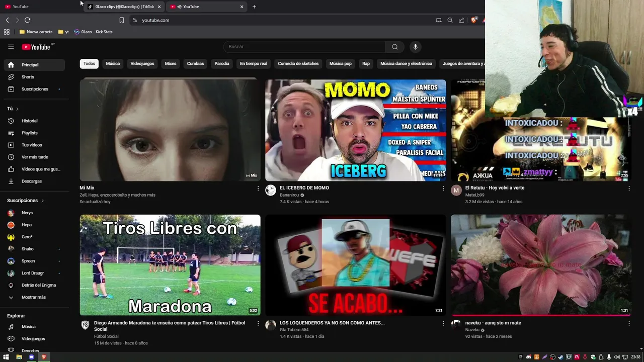The image size is (644, 362).
Task: Open 0Laco - Kick Stats bookmark
Action: point(93,32)
